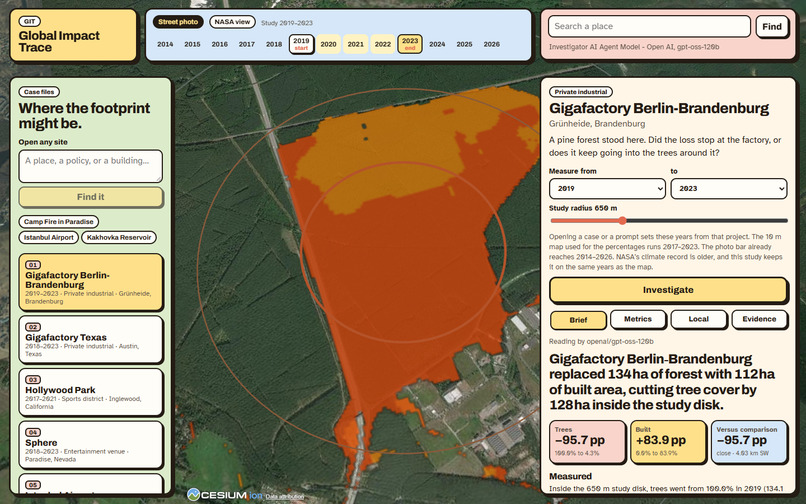This screenshot has height=504, width=806.
Task: Click the Versus comparison stat card
Action: point(749,442)
